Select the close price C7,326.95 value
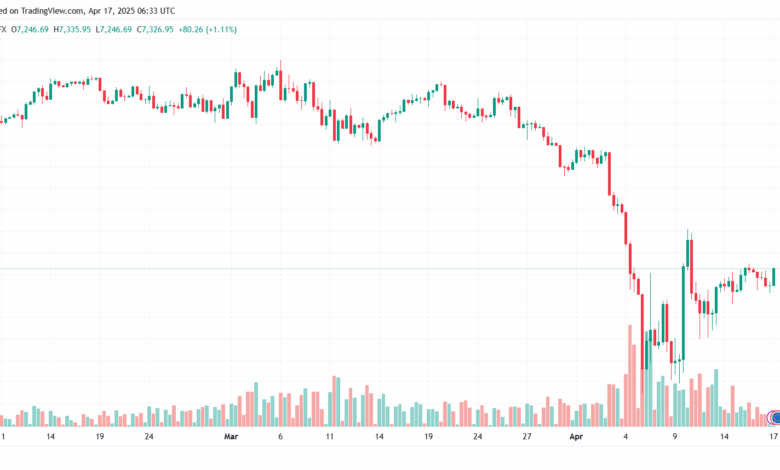The height and width of the screenshot is (470, 780). coord(155,29)
